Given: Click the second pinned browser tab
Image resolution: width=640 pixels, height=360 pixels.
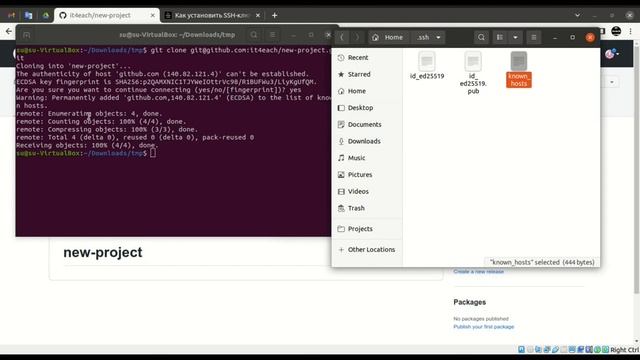Looking at the screenshot, I should (x=28, y=15).
